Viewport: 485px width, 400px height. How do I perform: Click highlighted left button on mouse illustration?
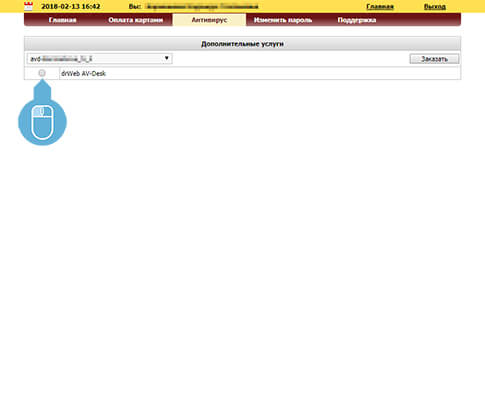point(37,112)
